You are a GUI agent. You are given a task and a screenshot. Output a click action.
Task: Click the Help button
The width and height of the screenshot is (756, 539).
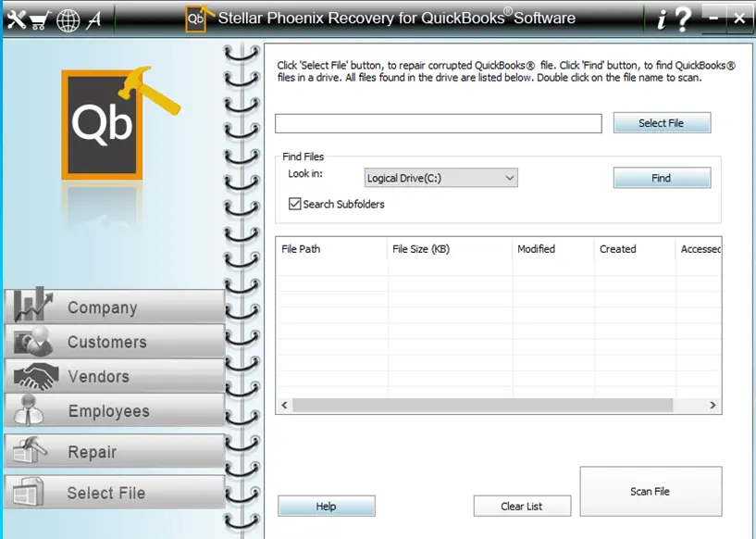327,506
